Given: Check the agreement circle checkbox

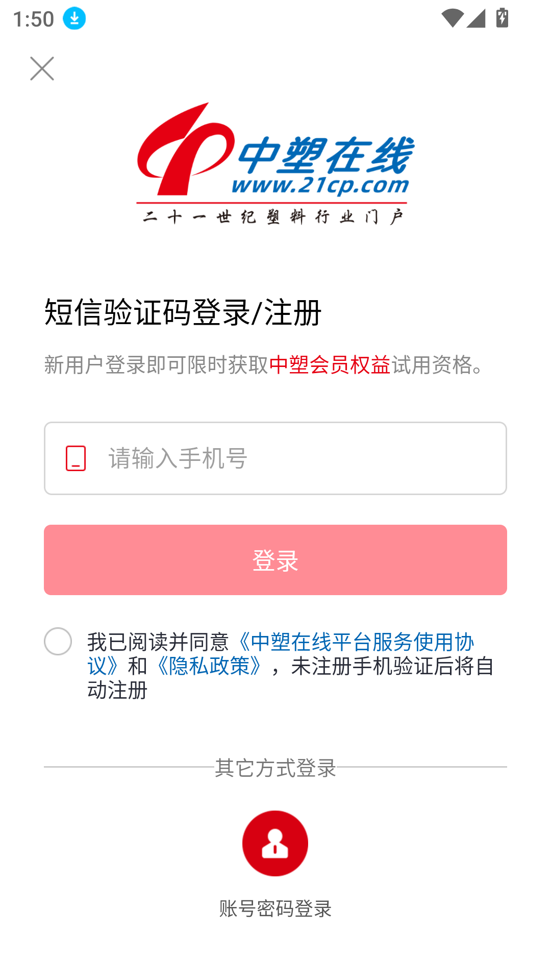Looking at the screenshot, I should click(58, 641).
